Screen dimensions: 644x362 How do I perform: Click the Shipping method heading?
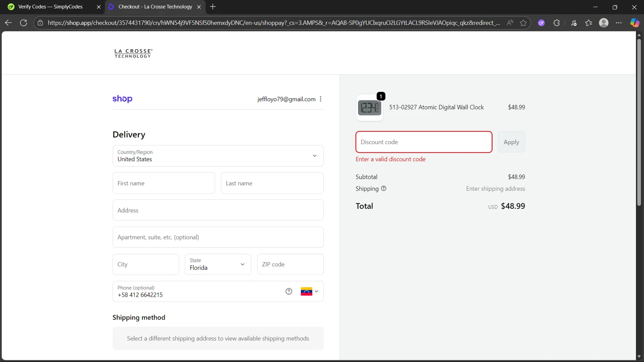point(139,317)
